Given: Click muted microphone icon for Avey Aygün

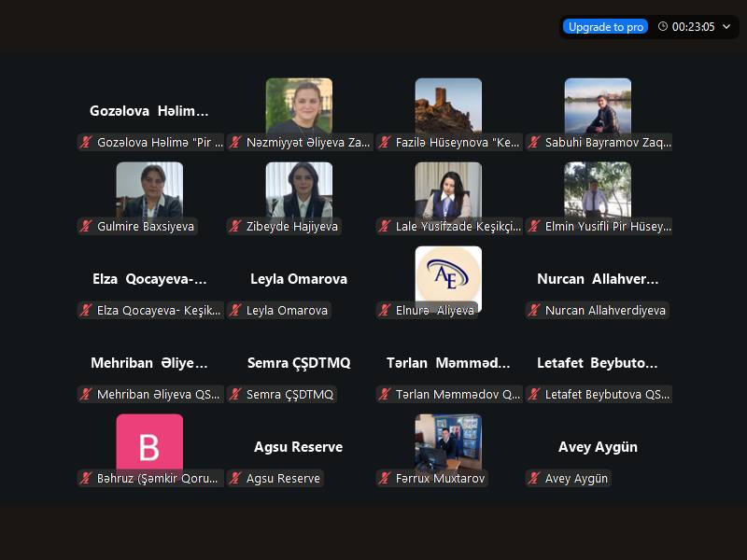Looking at the screenshot, I should tap(534, 478).
